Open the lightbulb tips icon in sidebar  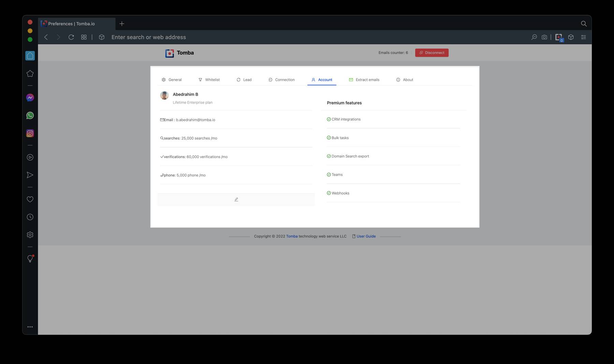coord(30,259)
